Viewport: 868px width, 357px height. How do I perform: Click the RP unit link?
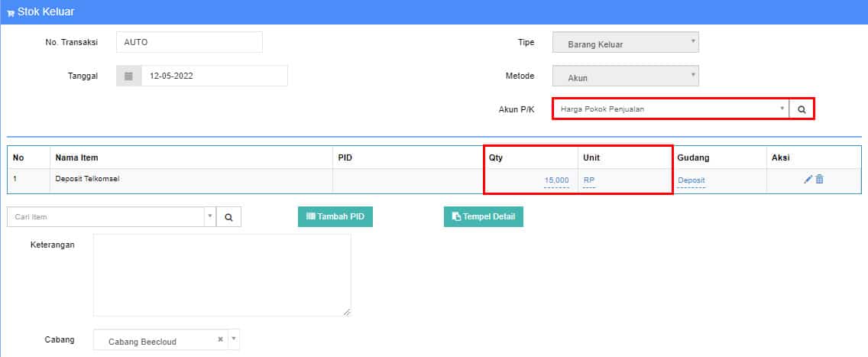pos(589,180)
